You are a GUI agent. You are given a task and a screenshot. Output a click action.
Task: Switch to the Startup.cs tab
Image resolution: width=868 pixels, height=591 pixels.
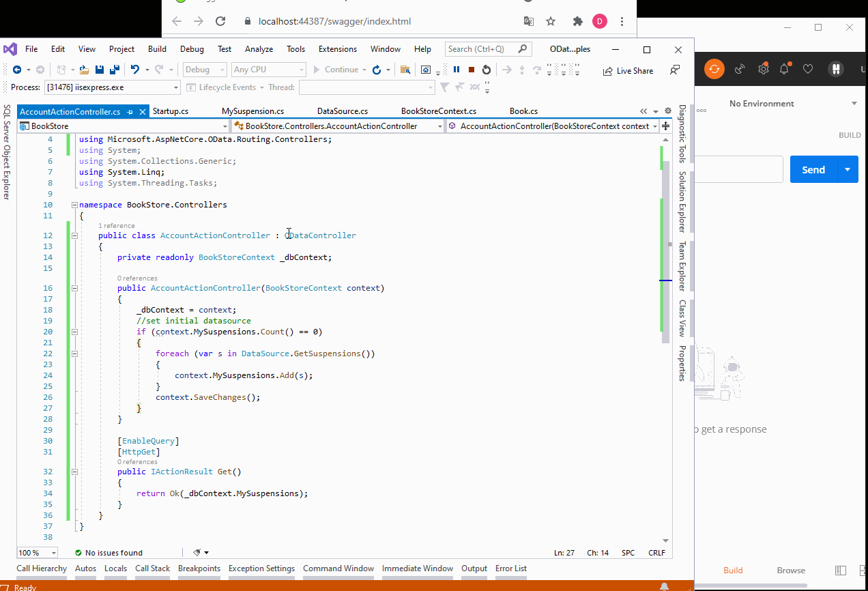coord(171,111)
